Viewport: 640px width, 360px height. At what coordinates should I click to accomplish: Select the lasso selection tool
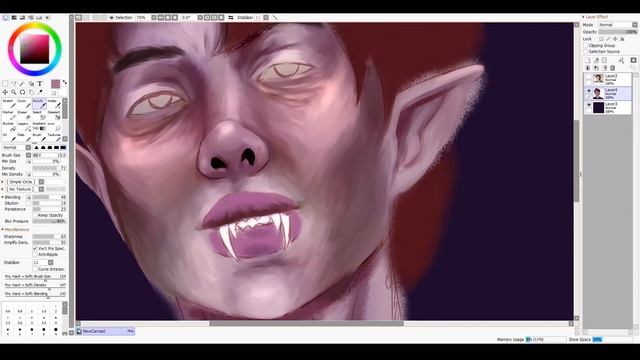click(x=14, y=84)
